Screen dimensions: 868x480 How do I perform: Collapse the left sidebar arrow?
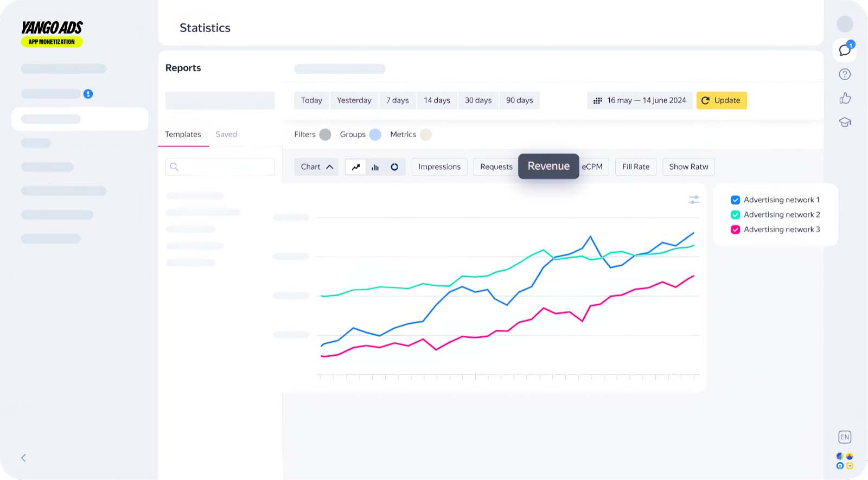click(x=23, y=458)
